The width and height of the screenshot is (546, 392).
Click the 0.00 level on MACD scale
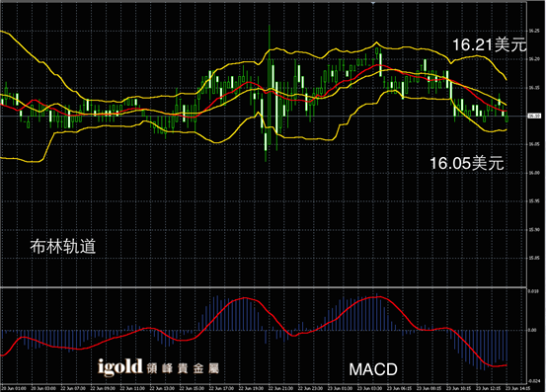point(532,330)
